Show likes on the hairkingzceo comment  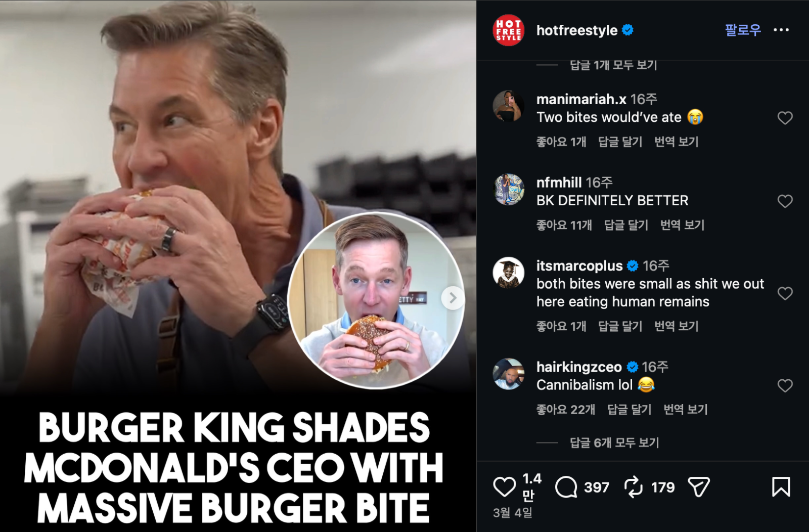(566, 410)
